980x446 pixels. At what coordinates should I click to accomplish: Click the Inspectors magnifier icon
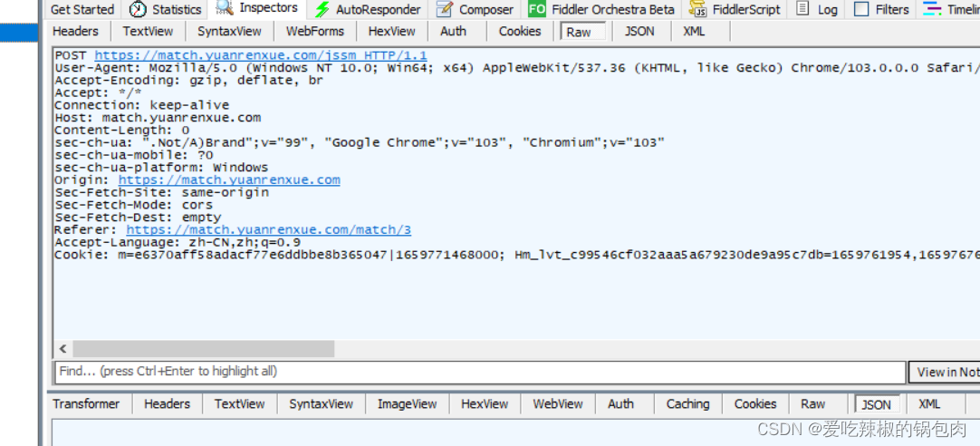[x=225, y=7]
